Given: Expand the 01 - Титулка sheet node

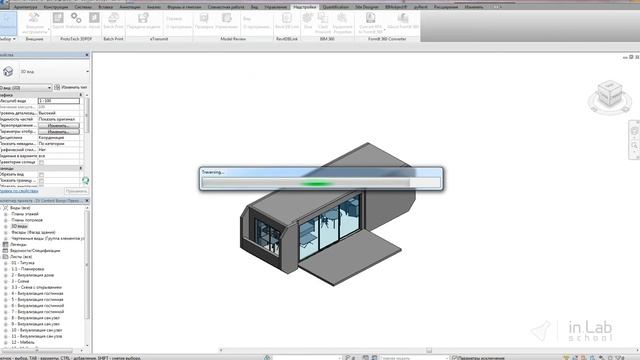Looking at the screenshot, I should click(6, 263).
